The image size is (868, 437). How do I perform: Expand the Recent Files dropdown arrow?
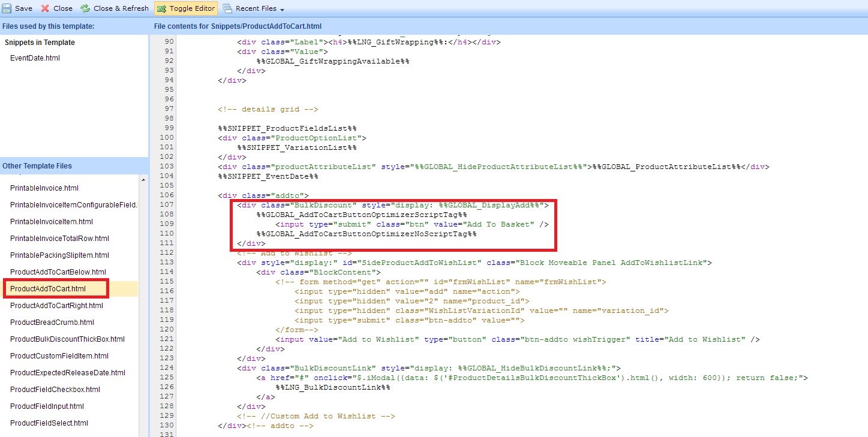[282, 10]
